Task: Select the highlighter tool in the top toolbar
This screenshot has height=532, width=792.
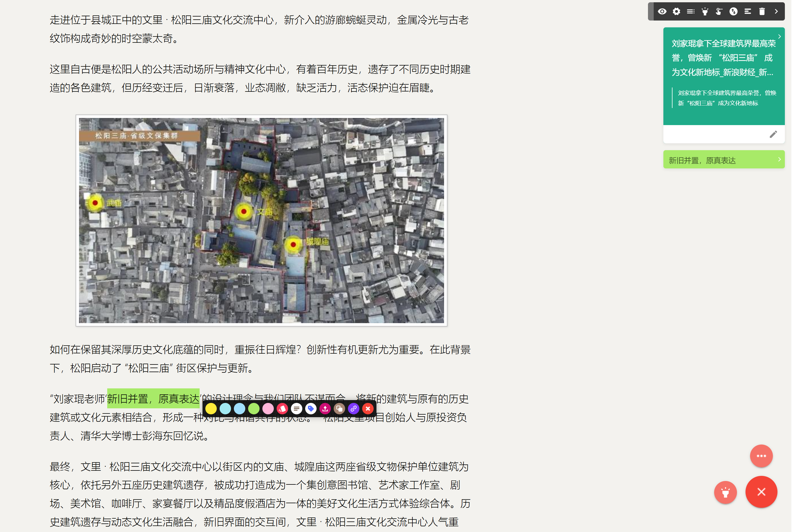Action: pos(705,11)
